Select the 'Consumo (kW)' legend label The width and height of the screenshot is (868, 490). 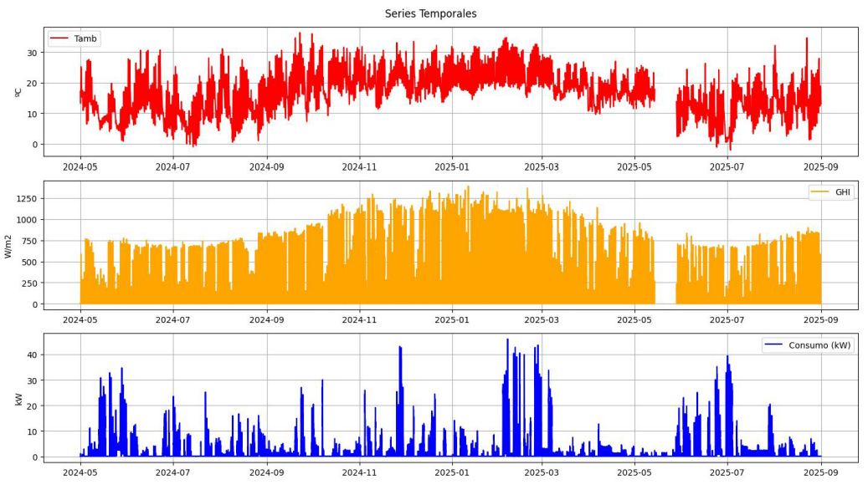pyautogui.click(x=819, y=345)
